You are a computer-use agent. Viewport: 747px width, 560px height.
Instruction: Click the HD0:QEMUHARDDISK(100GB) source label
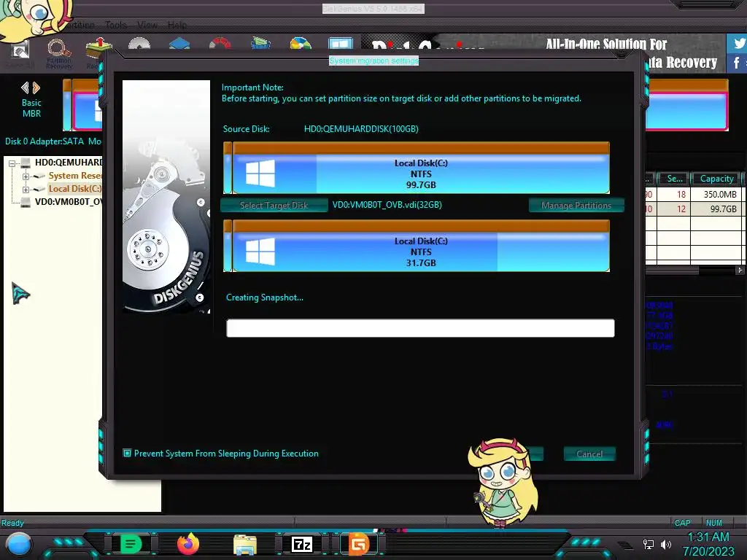tap(361, 129)
